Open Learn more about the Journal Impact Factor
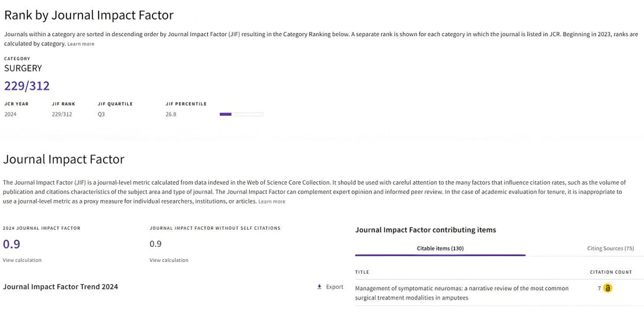The image size is (644, 312). [271, 201]
